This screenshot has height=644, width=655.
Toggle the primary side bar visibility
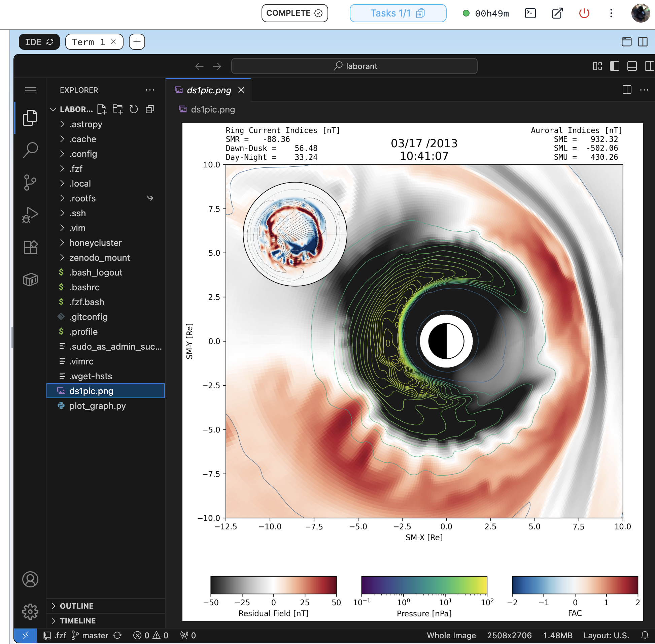[x=615, y=66]
